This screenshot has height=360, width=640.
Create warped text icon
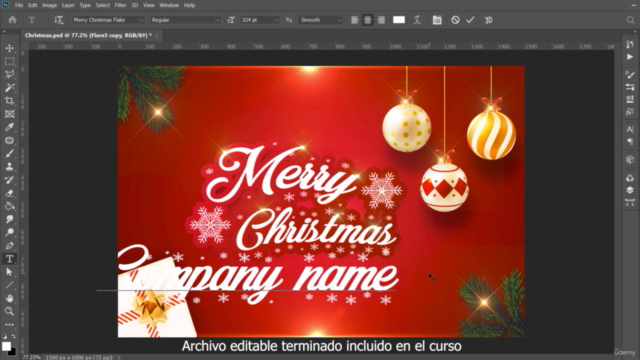point(417,20)
